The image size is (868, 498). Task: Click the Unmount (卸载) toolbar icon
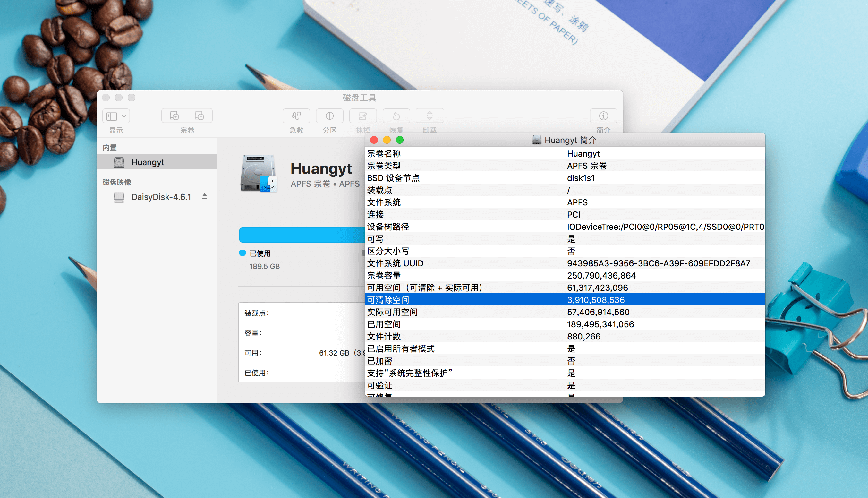coord(430,116)
